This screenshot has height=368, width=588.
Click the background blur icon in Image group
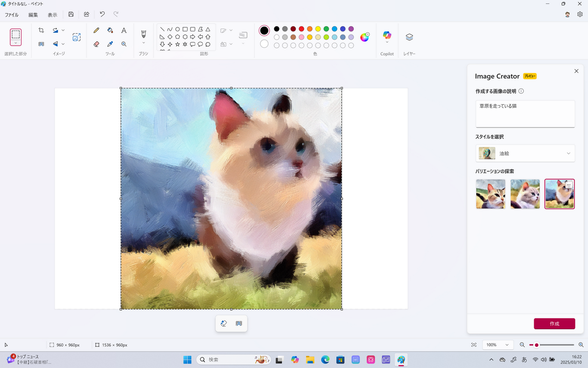pyautogui.click(x=41, y=44)
